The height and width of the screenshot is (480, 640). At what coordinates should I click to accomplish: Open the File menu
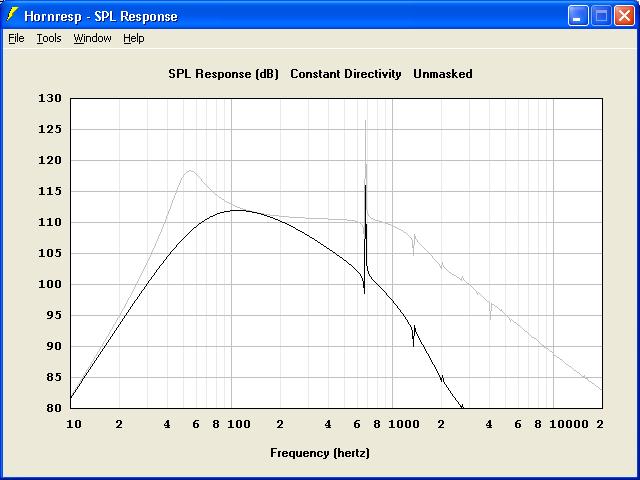tap(16, 38)
